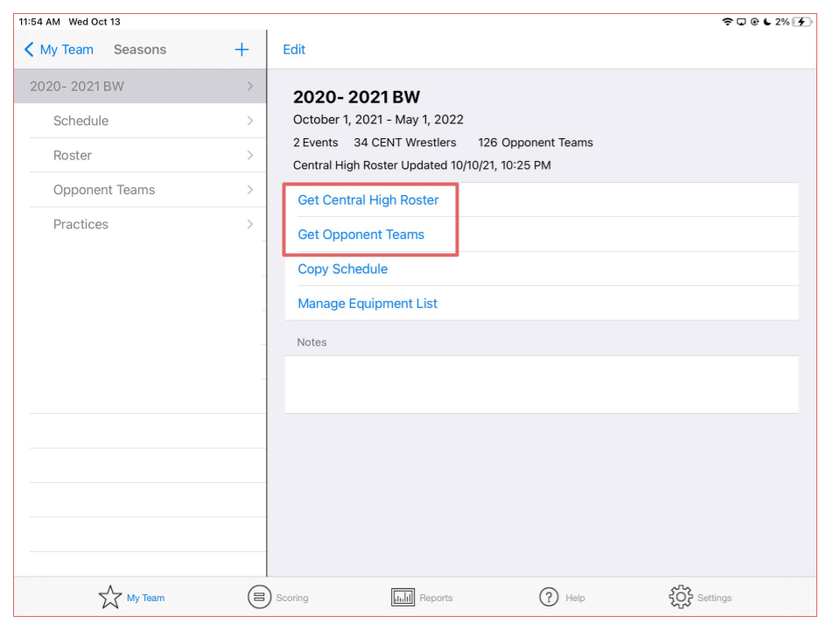Open the Reports chart icon
The image size is (840, 630).
(402, 598)
